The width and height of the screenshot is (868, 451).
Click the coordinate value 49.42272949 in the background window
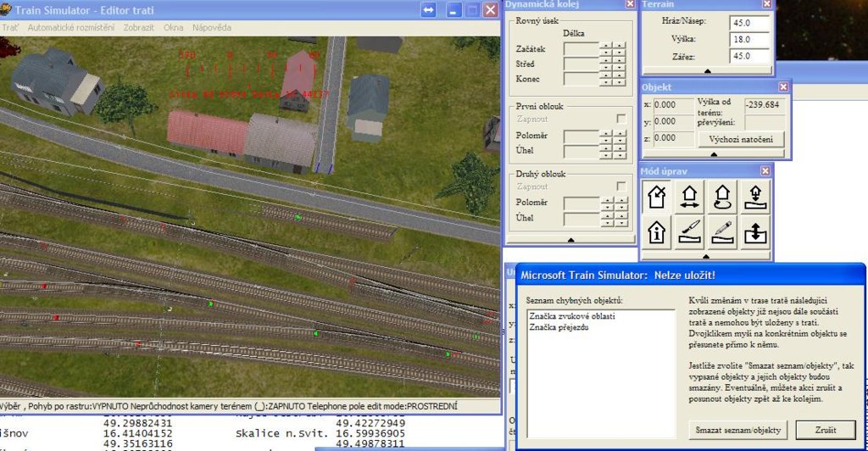[370, 423]
